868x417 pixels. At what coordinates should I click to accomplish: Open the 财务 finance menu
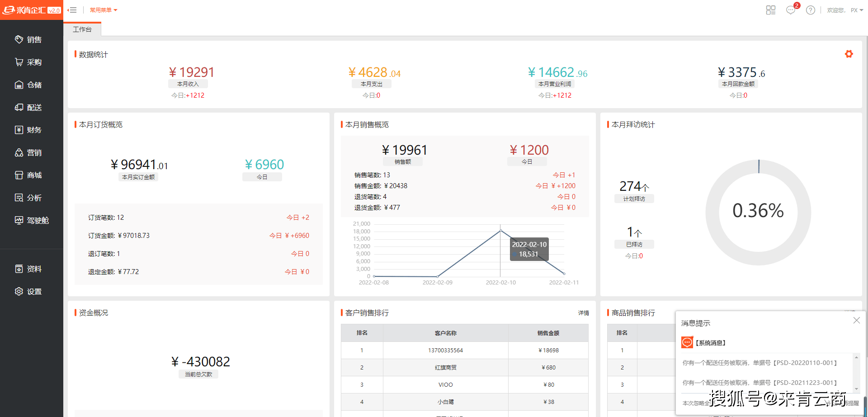(28, 130)
